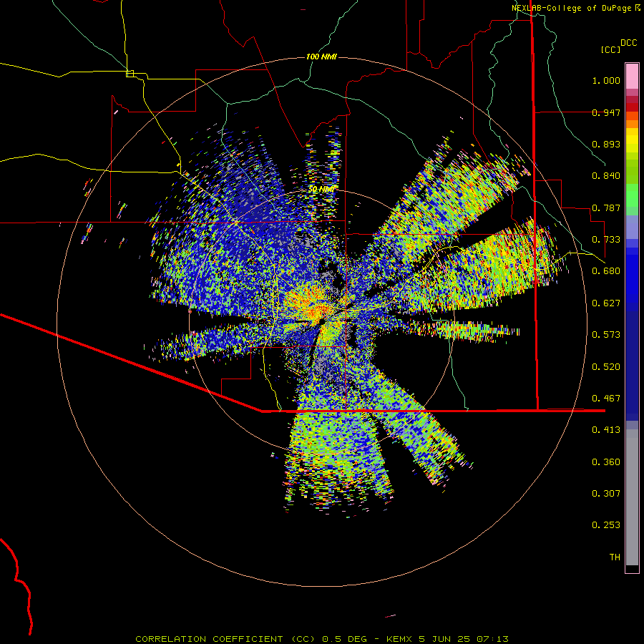This screenshot has width=644, height=644.
Task: Click the [CC] label above the color bar
Action: (611, 49)
